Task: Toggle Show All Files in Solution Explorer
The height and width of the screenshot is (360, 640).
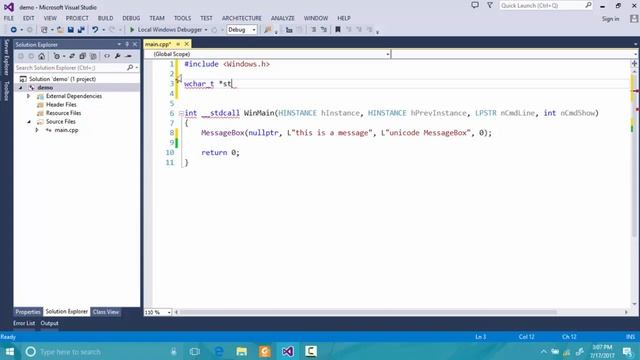Action: 93,56
